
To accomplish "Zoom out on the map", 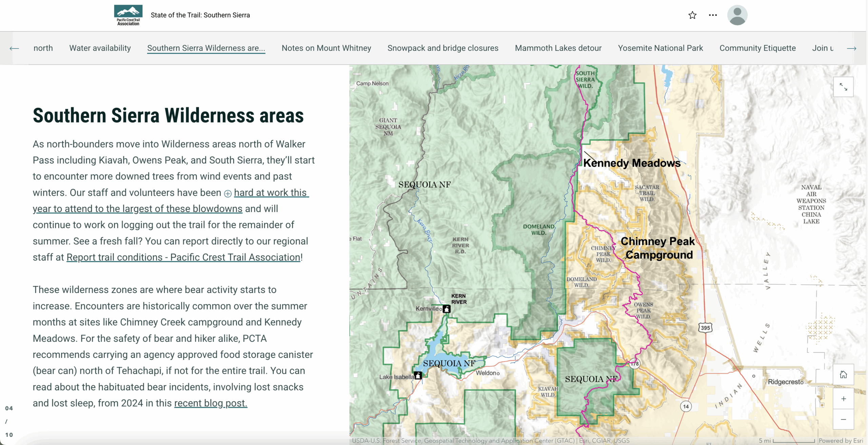I will click(843, 420).
